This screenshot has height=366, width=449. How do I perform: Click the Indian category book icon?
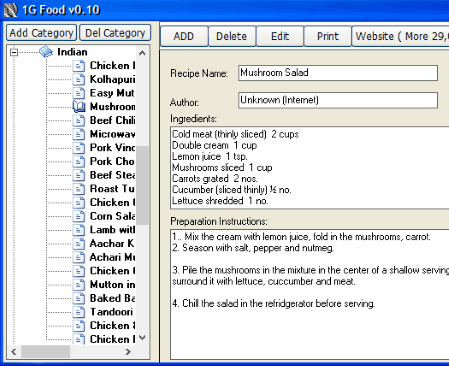pos(46,52)
